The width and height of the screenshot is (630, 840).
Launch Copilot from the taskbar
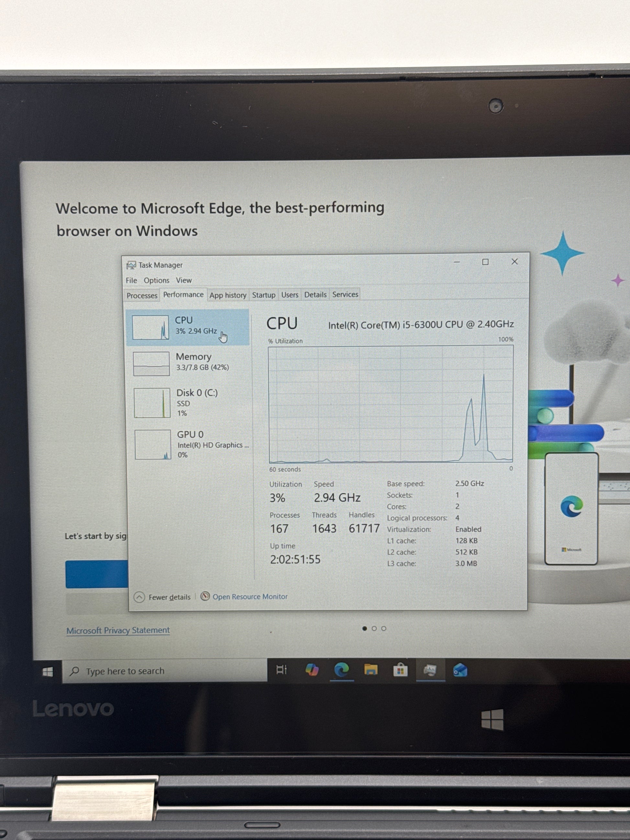[x=312, y=670]
